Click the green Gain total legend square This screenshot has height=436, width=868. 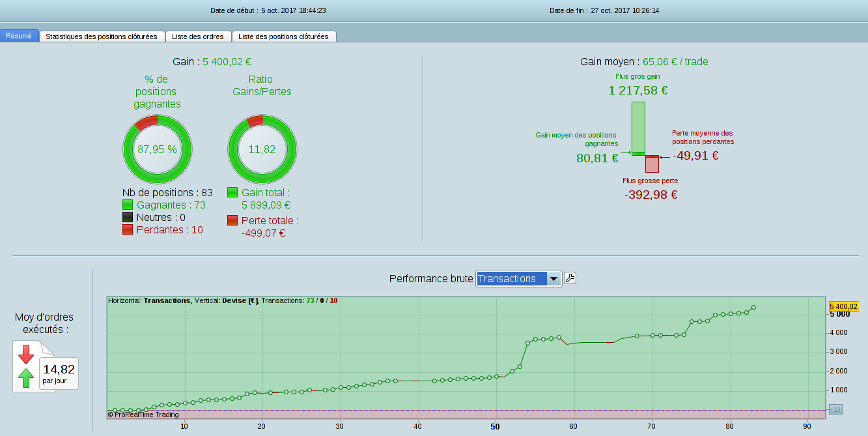tap(232, 193)
